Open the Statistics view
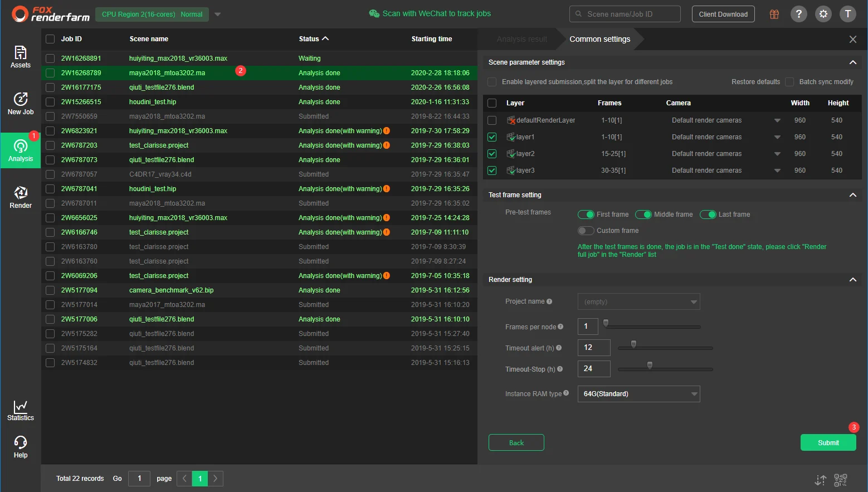Screen dimensions: 868x492 pyautogui.click(x=21, y=411)
